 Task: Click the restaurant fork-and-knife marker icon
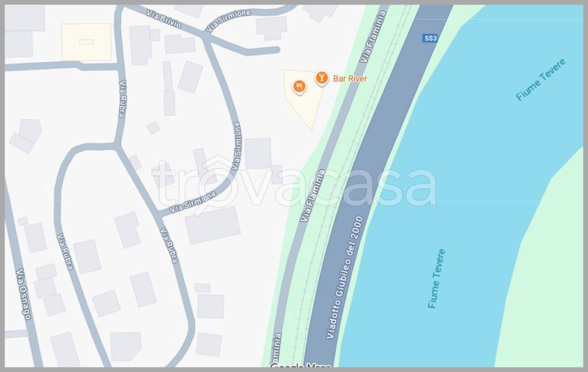[x=299, y=87]
